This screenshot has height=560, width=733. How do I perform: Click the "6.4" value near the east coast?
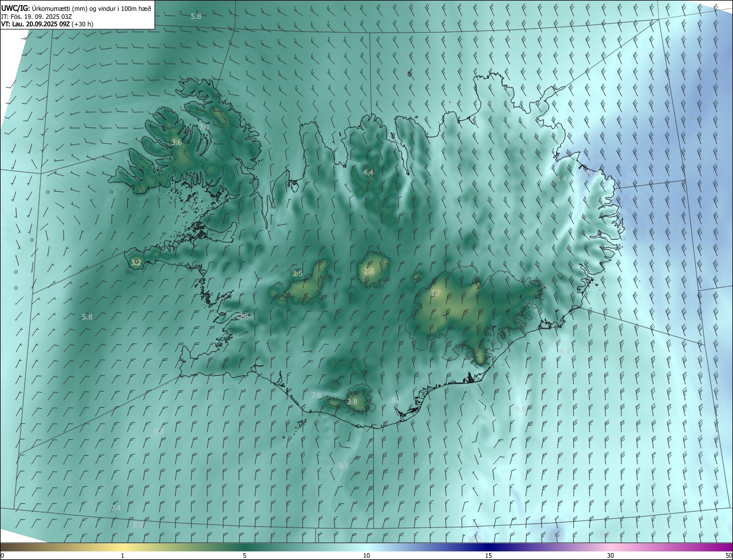coord(561,179)
